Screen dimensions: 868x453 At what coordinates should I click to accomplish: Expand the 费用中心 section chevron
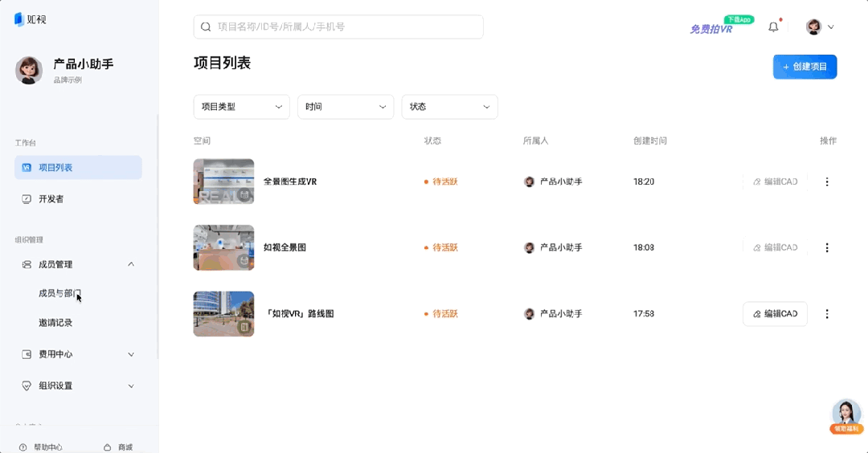pos(131,354)
